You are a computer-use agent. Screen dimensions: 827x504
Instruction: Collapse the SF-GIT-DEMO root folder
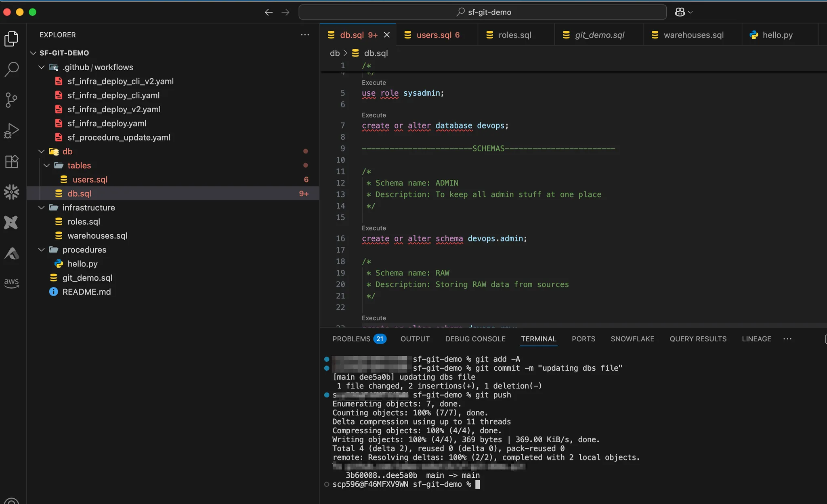pyautogui.click(x=33, y=53)
